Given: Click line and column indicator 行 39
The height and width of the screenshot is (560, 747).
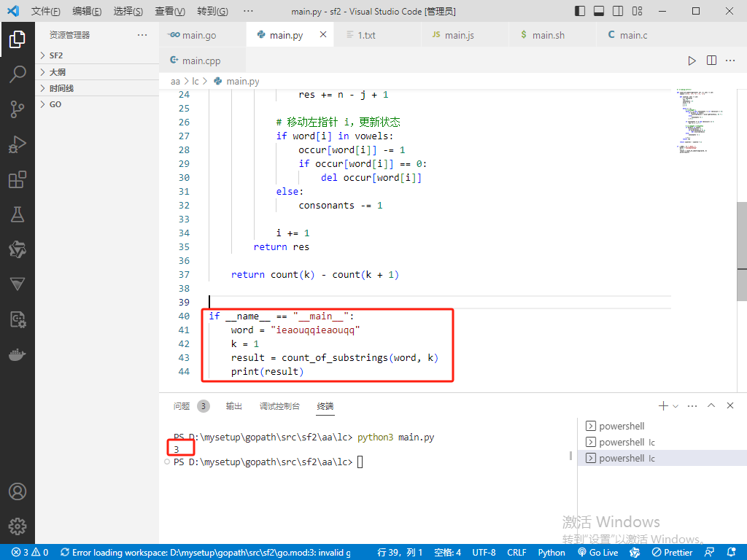Looking at the screenshot, I should click(400, 553).
